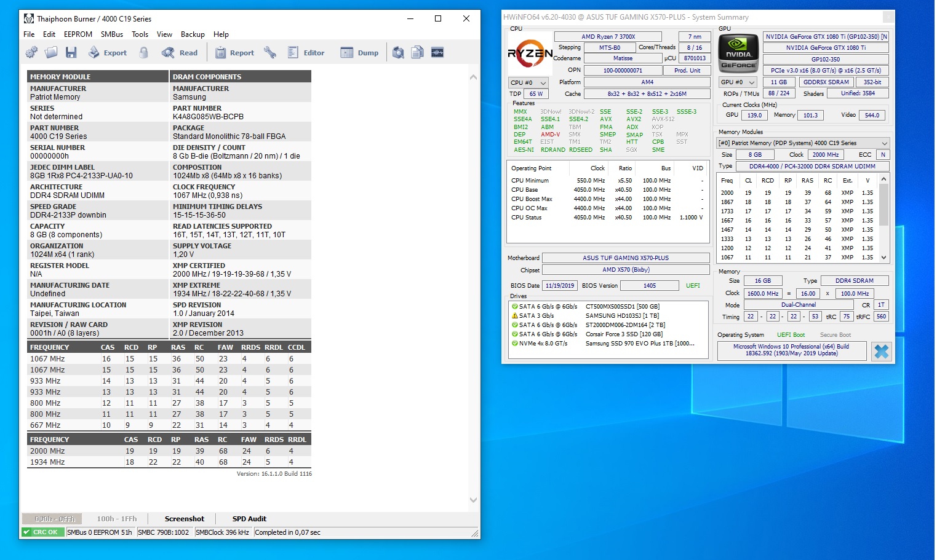The image size is (945, 560).
Task: Open the Report view from toolbar
Action: click(x=234, y=53)
